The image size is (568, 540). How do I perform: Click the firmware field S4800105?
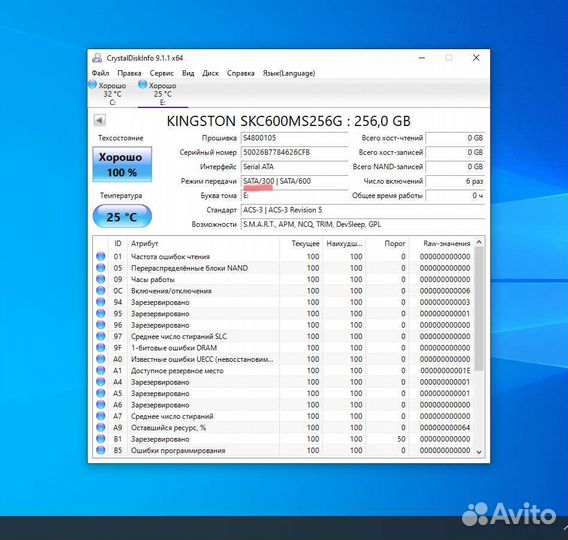pyautogui.click(x=294, y=138)
